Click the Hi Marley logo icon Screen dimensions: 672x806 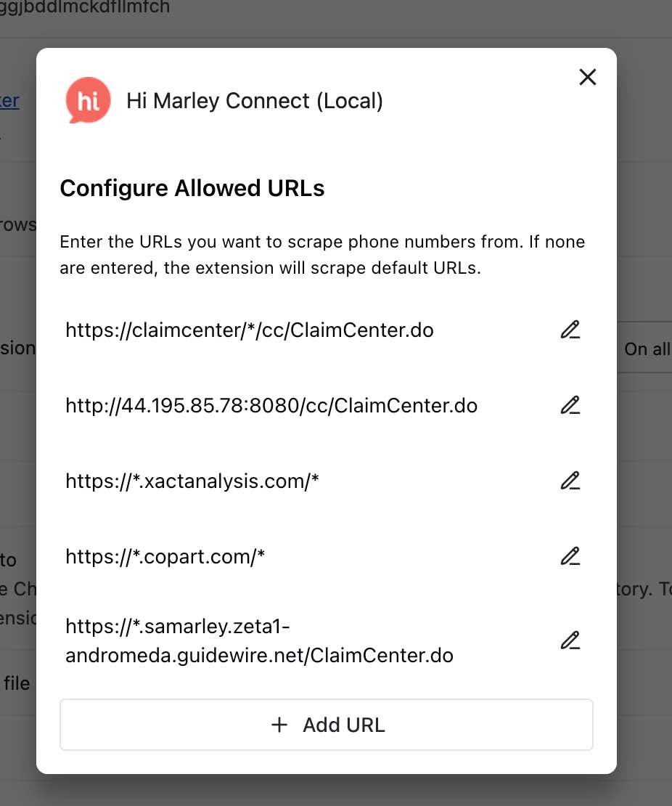[x=88, y=101]
